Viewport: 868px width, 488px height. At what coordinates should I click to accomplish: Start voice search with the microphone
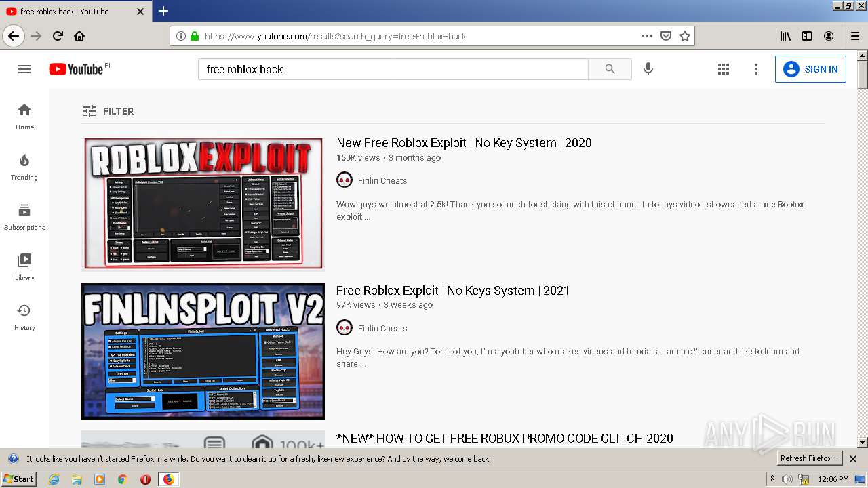(648, 69)
